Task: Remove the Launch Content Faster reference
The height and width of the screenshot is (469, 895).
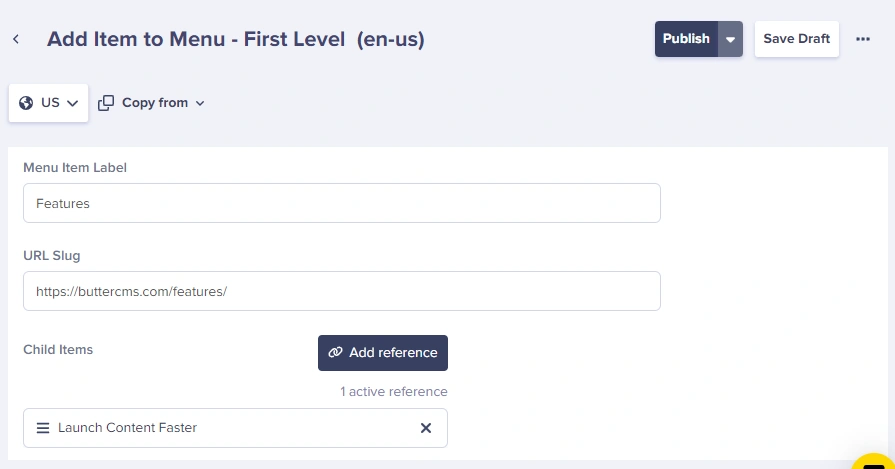Action: 426,428
